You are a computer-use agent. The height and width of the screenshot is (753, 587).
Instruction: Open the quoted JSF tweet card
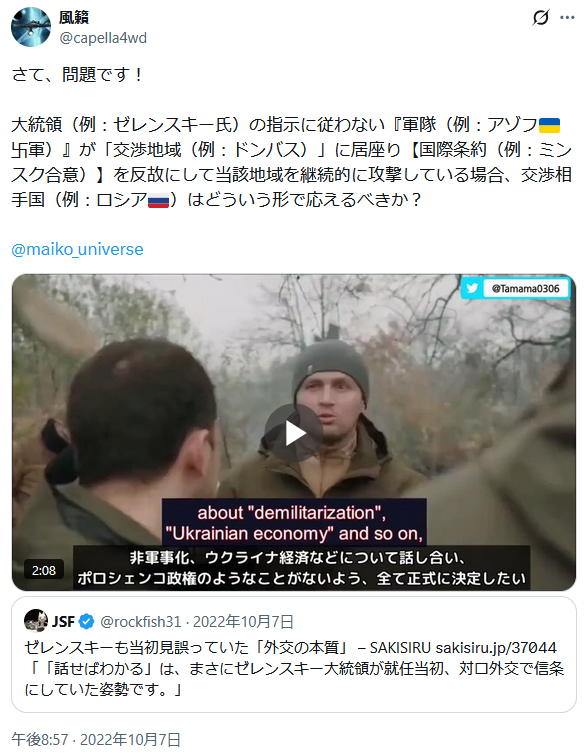click(294, 655)
